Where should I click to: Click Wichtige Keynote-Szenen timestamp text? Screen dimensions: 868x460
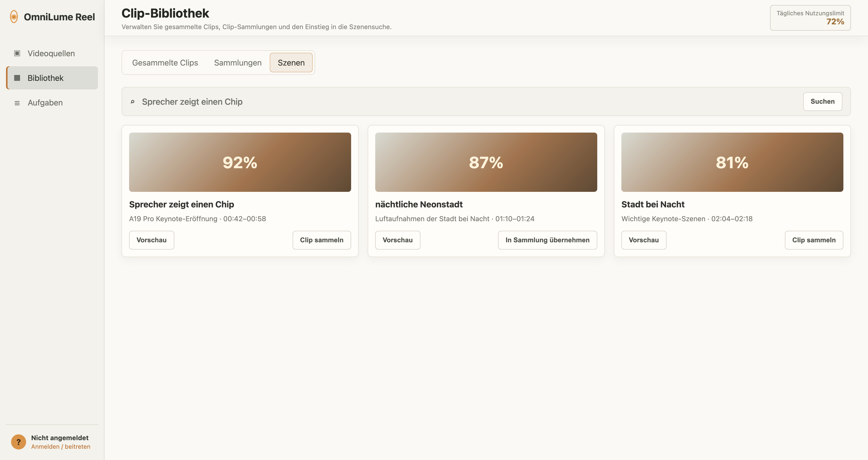point(687,219)
